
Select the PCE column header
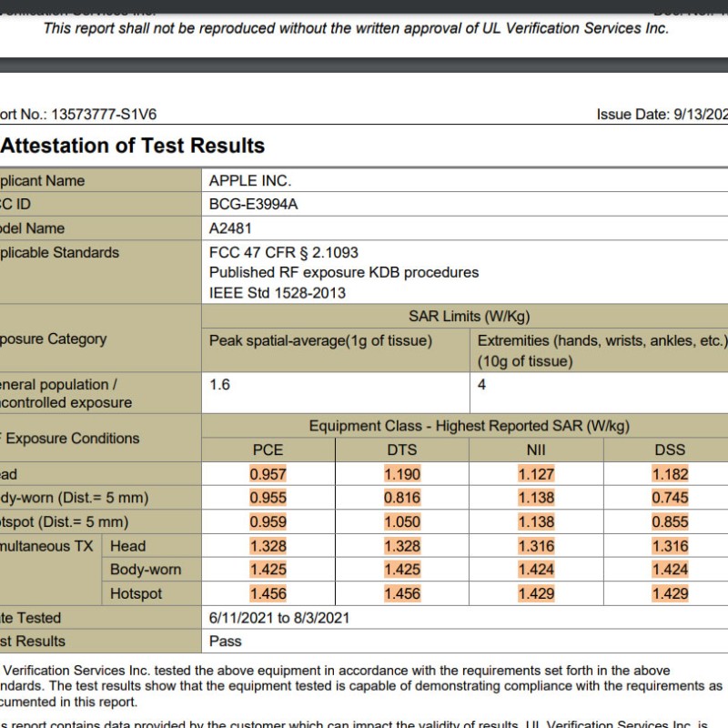click(268, 450)
